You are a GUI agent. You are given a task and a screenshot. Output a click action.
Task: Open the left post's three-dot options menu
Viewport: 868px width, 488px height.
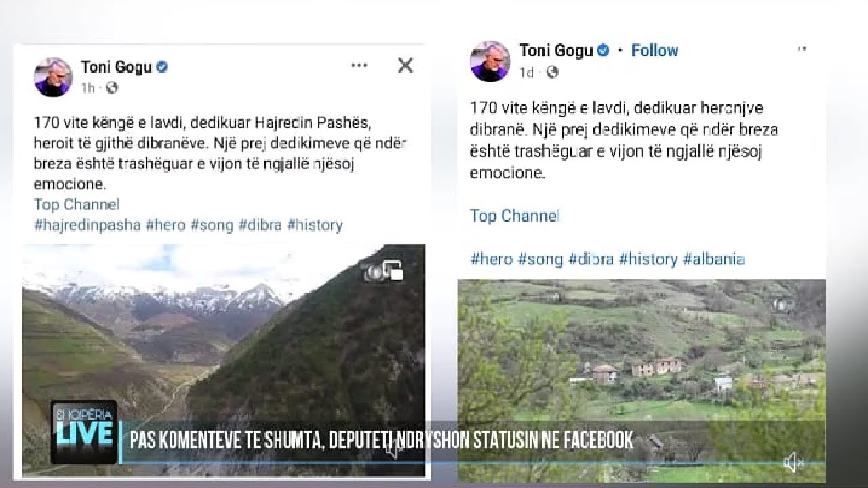tap(359, 66)
